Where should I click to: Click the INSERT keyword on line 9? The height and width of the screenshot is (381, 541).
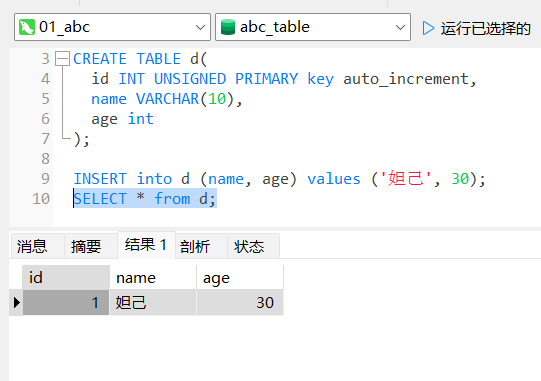point(100,179)
